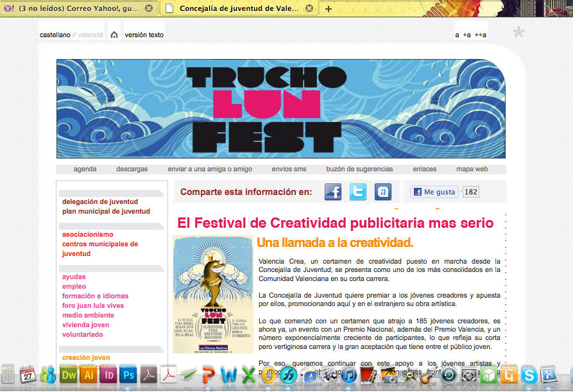Open the descargas menu item

click(x=132, y=169)
